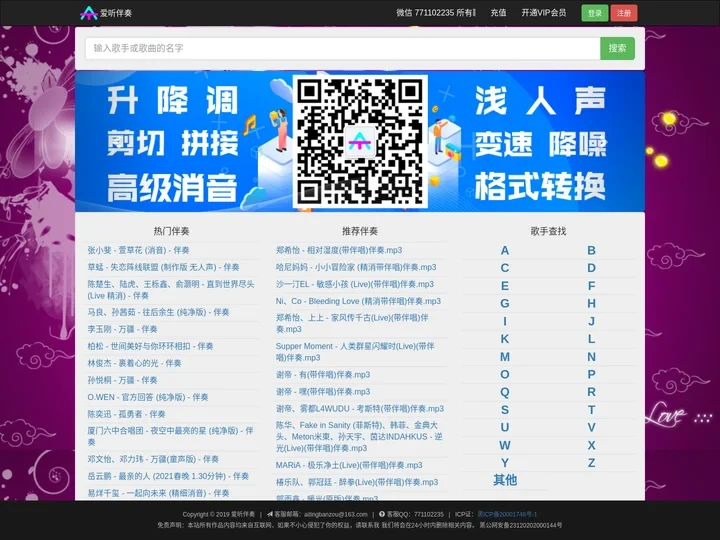Click the green 搜索 button
Screen dimensions: 720x540
point(617,48)
